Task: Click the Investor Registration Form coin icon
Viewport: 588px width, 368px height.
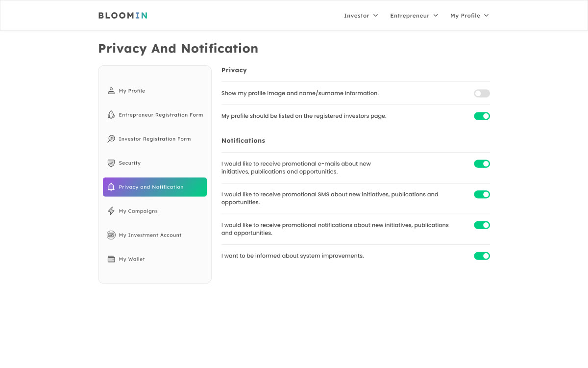Action: click(x=111, y=139)
